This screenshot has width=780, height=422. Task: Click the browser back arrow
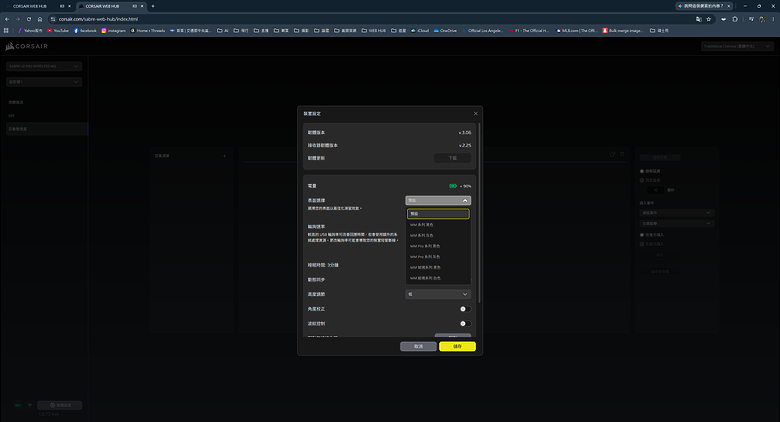[x=7, y=19]
